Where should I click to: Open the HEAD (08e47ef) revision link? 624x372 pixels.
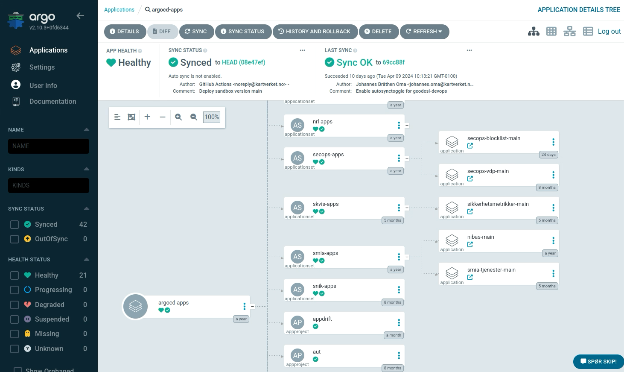(x=243, y=62)
